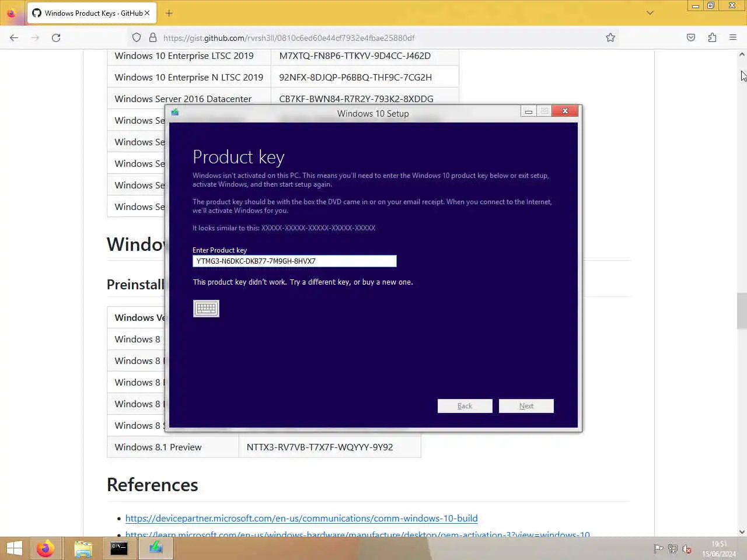Select key NTTX3-RV7VB-T7X7F-WQYYY-9Y92
Image resolution: width=747 pixels, height=560 pixels.
point(320,447)
